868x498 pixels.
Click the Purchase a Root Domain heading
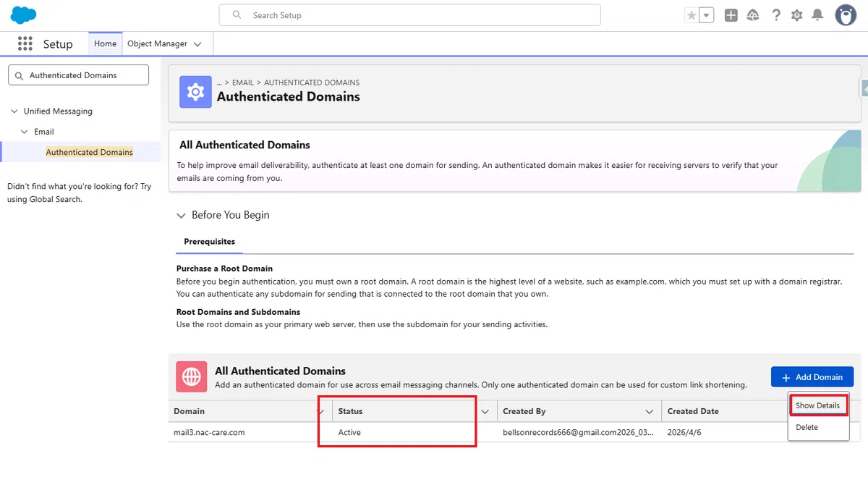[224, 269]
